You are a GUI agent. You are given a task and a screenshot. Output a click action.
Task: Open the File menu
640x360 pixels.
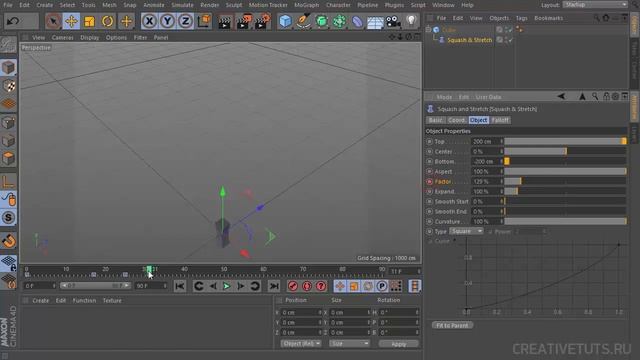8,5
